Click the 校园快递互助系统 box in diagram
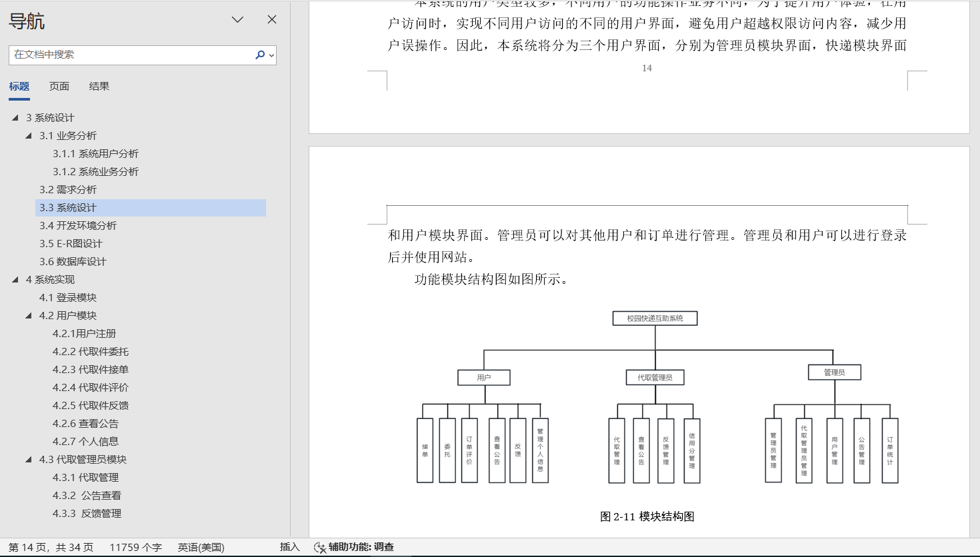Viewport: 980px width, 557px height. tap(655, 318)
